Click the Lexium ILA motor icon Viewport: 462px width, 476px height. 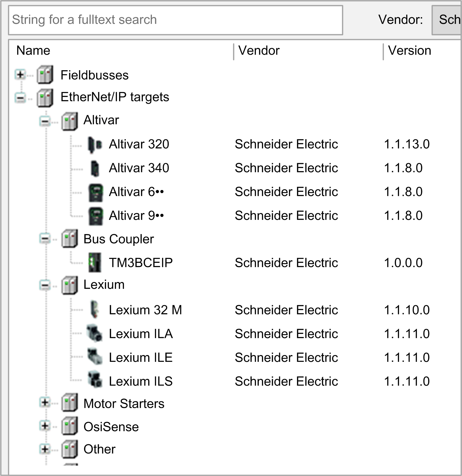click(94, 333)
